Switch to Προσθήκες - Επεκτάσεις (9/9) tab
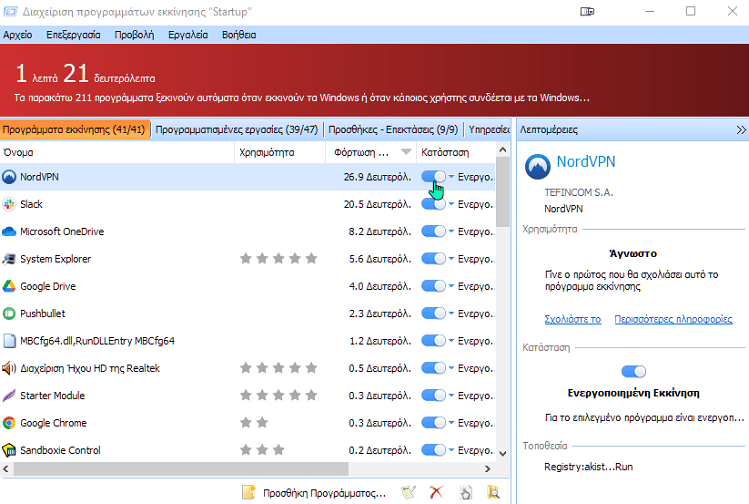Image resolution: width=749 pixels, height=504 pixels. [x=393, y=129]
